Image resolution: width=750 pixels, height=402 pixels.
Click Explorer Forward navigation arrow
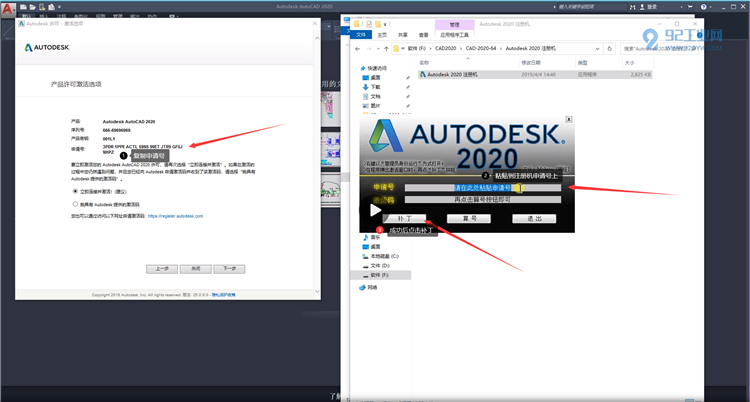(x=369, y=49)
